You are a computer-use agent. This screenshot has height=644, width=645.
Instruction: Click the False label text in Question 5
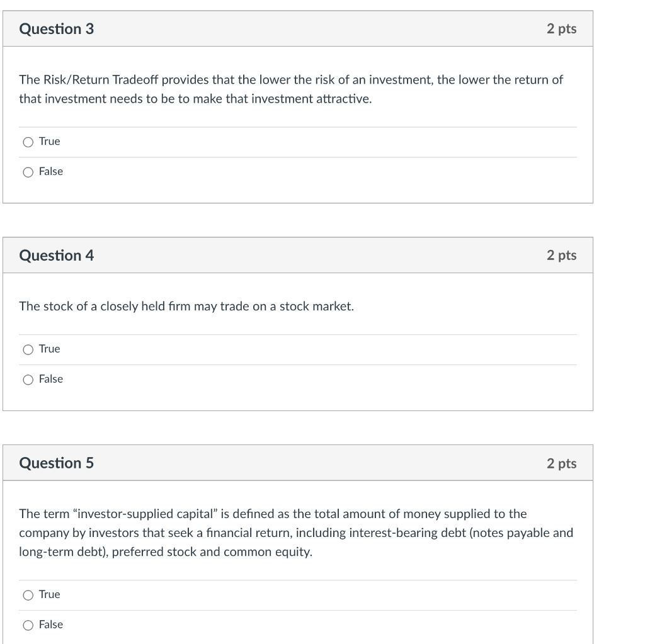point(52,624)
